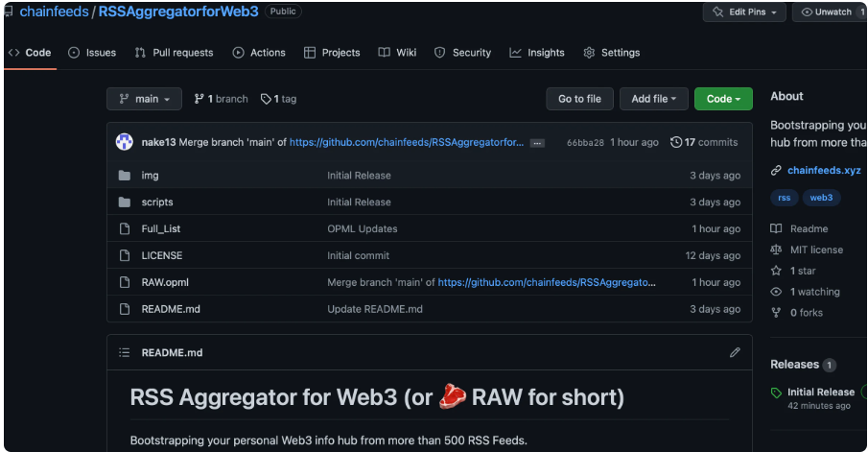Open the Code tab
Image resolution: width=868 pixels, height=452 pixels.
(x=30, y=53)
